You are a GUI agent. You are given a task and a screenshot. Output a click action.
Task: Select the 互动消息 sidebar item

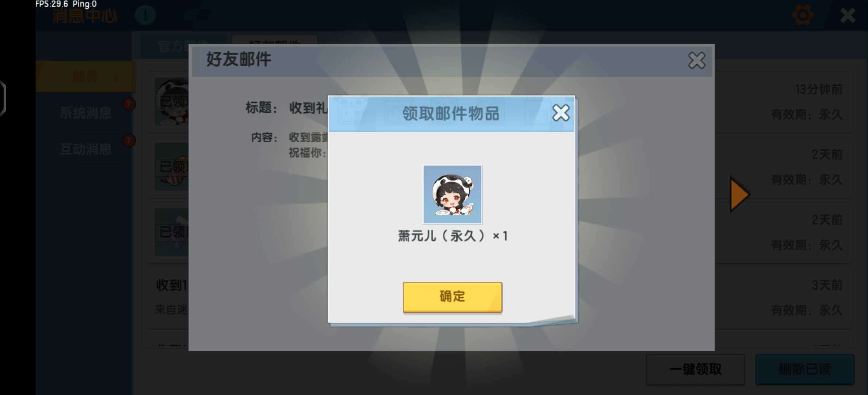(85, 149)
